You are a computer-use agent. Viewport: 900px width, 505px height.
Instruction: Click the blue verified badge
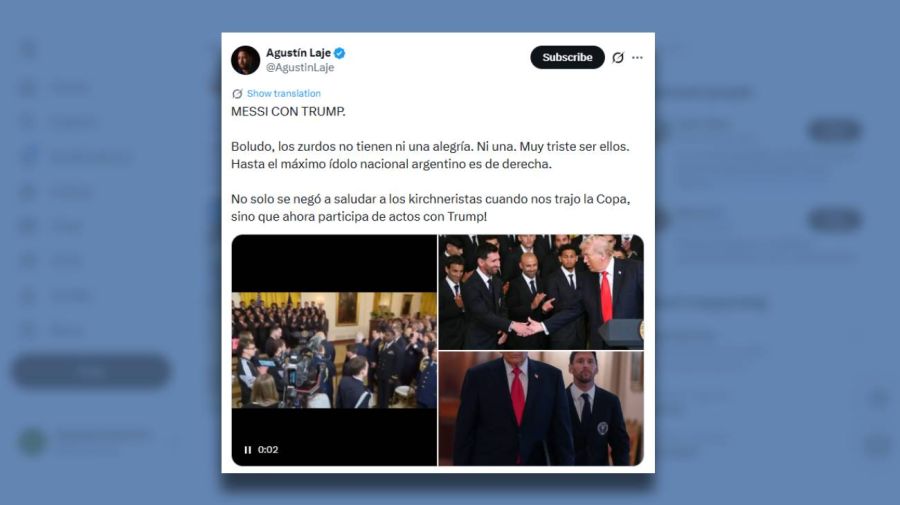coord(339,53)
